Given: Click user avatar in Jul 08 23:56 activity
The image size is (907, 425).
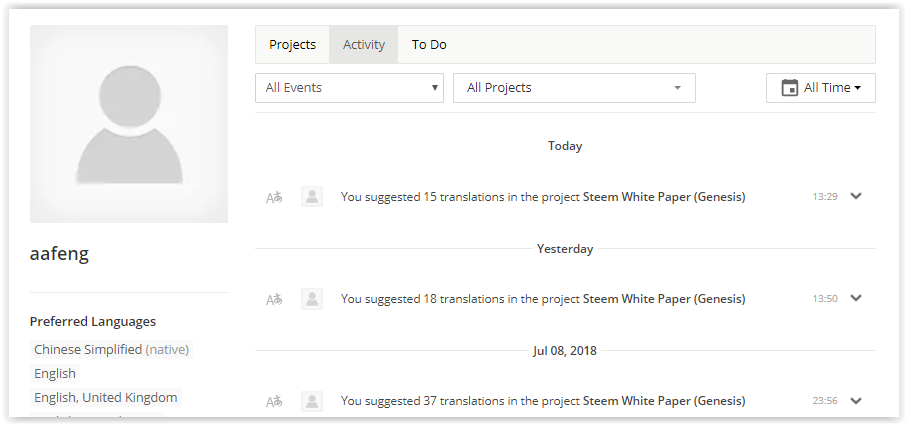Looking at the screenshot, I should click(x=312, y=401).
